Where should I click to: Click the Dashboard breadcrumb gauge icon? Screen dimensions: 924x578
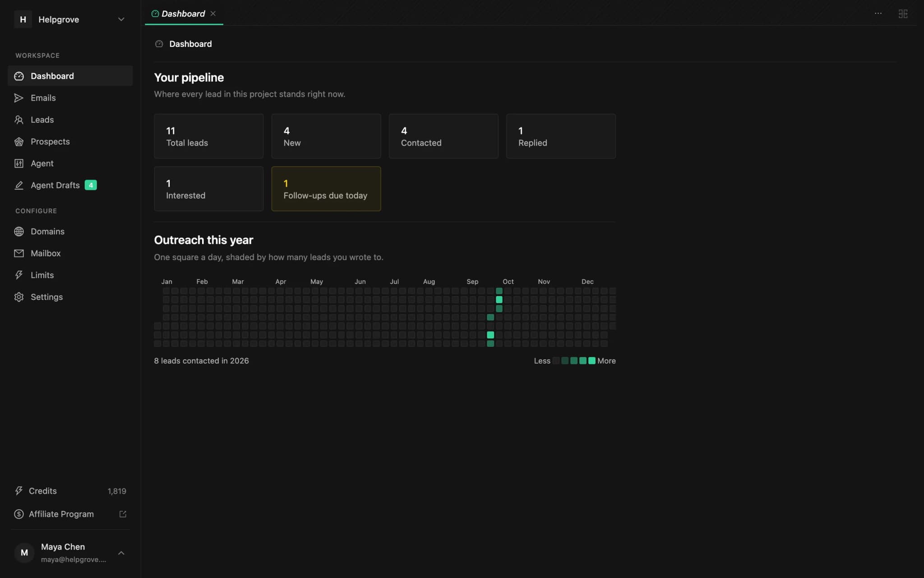159,44
